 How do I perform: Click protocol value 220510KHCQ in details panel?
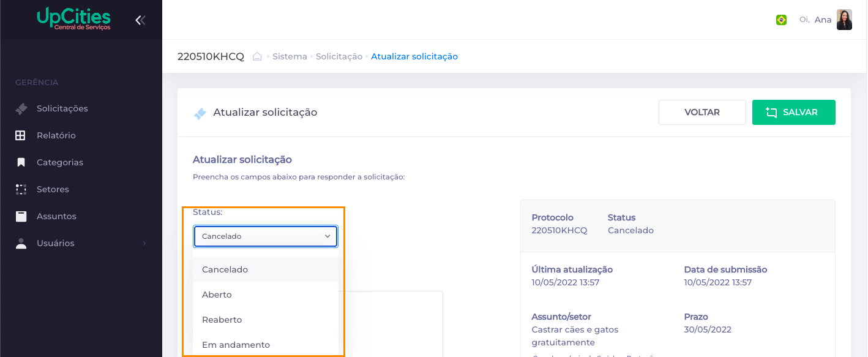559,230
